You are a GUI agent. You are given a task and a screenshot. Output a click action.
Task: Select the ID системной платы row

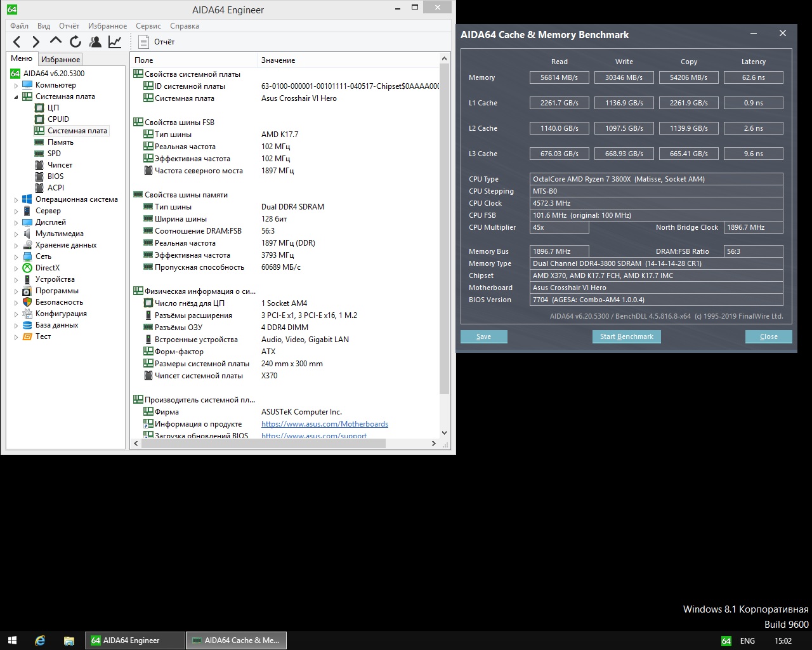point(285,86)
